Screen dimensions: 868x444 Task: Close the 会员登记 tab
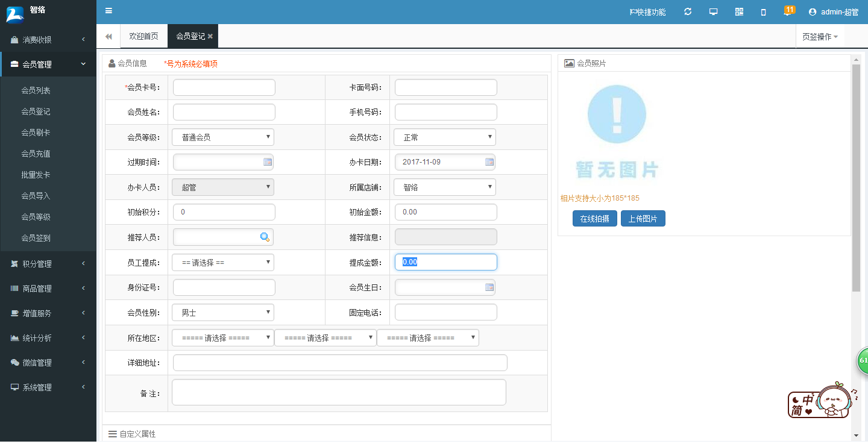click(210, 37)
